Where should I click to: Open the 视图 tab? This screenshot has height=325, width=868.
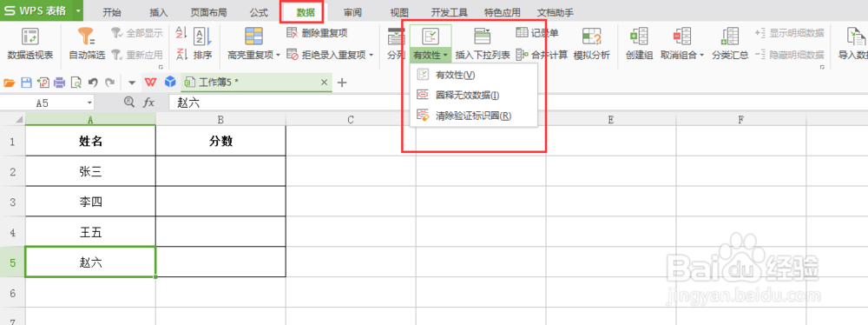coord(399,12)
